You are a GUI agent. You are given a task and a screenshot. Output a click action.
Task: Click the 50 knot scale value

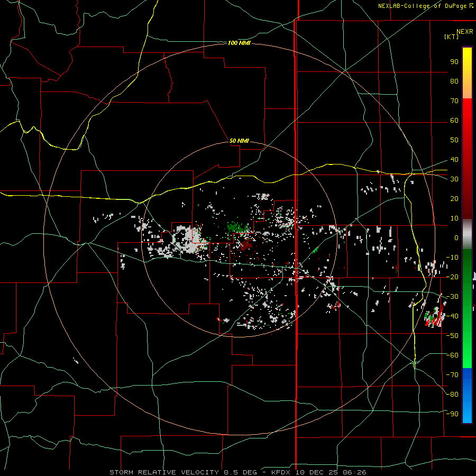[x=454, y=140]
